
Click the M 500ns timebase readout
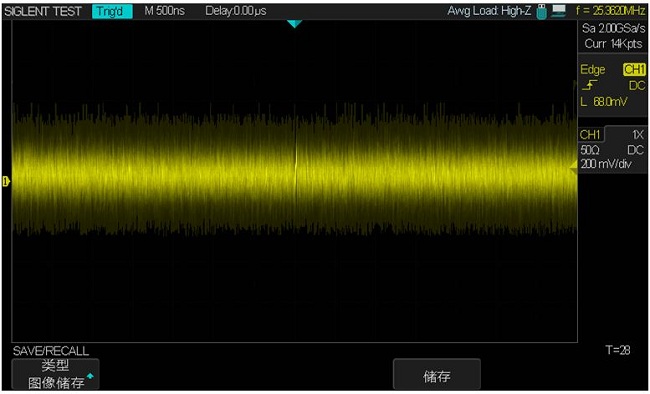[165, 11]
